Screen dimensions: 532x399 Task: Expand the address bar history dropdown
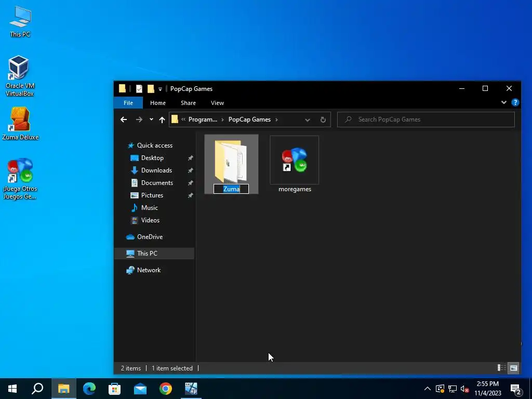click(x=308, y=120)
